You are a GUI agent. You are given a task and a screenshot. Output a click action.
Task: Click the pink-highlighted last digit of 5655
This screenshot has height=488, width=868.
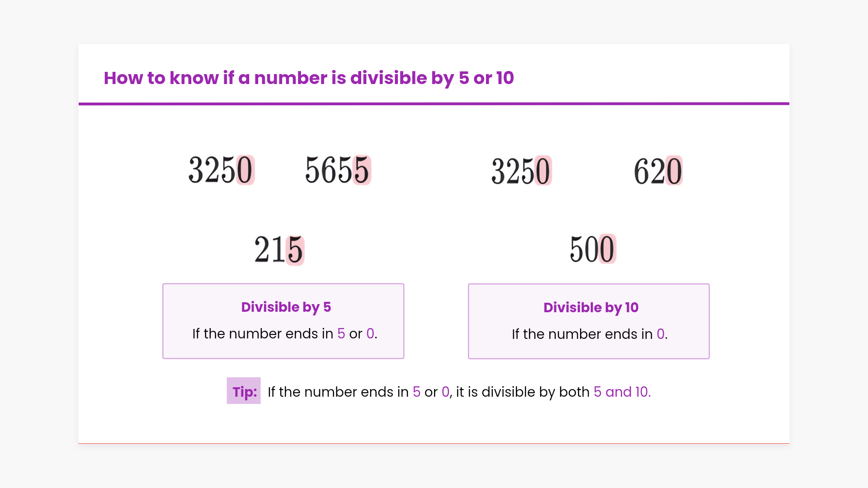click(x=362, y=170)
